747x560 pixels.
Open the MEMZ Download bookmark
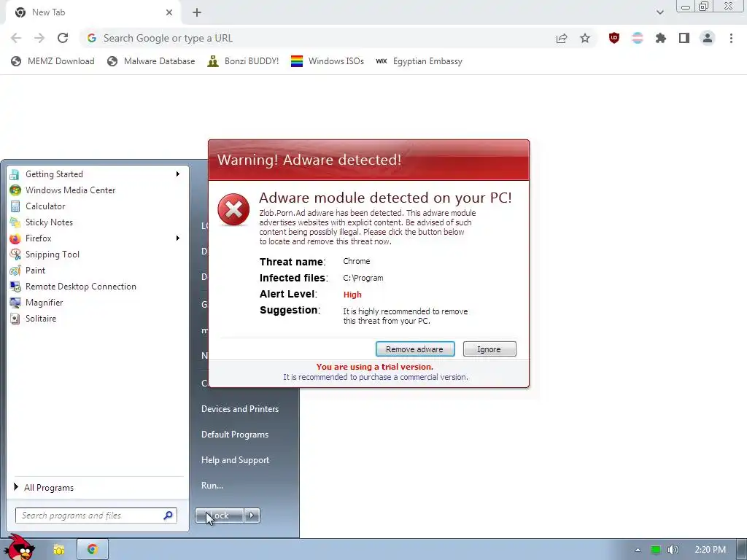(53, 61)
